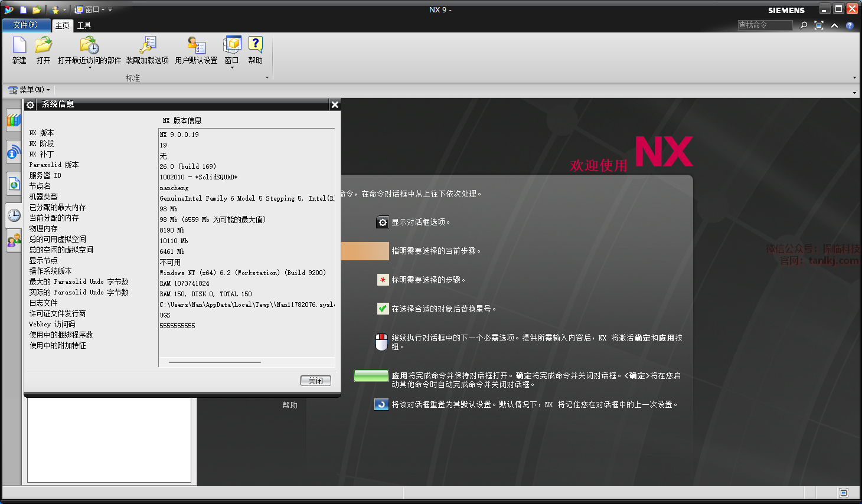Expand 打开最近访问的部件 recent parts dropdown
The width and height of the screenshot is (862, 504).
tap(90, 68)
